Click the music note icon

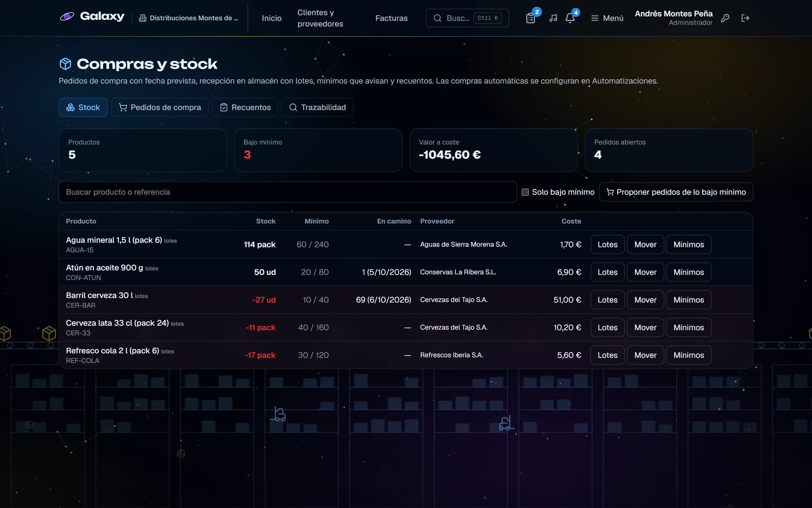coord(553,18)
